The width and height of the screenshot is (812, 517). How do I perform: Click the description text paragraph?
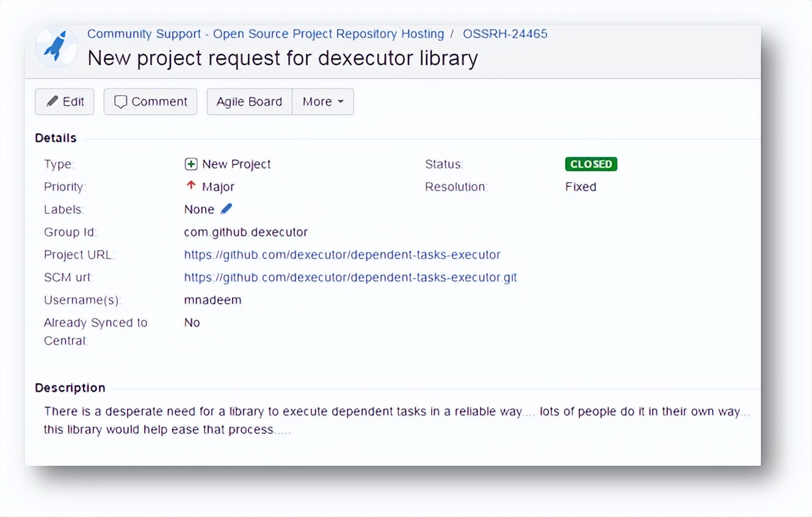(x=397, y=420)
